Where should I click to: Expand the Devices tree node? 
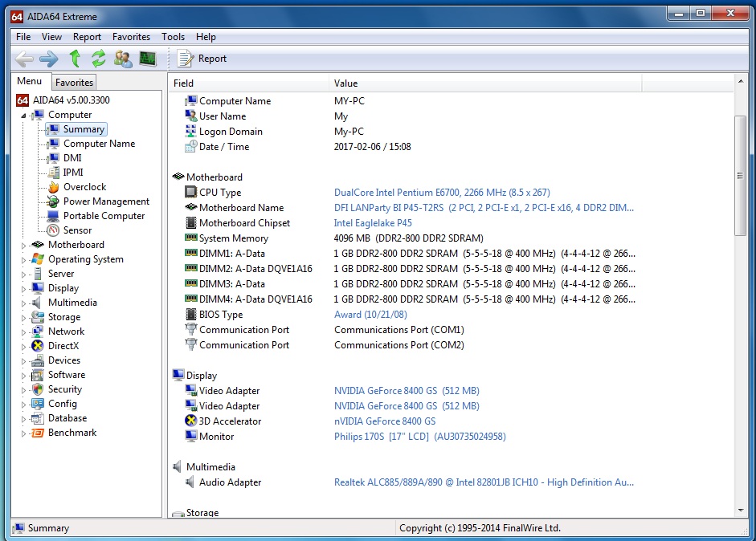[x=23, y=361]
